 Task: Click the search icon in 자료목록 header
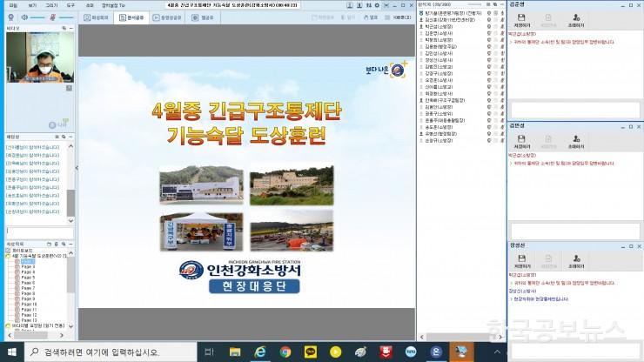[x=64, y=244]
